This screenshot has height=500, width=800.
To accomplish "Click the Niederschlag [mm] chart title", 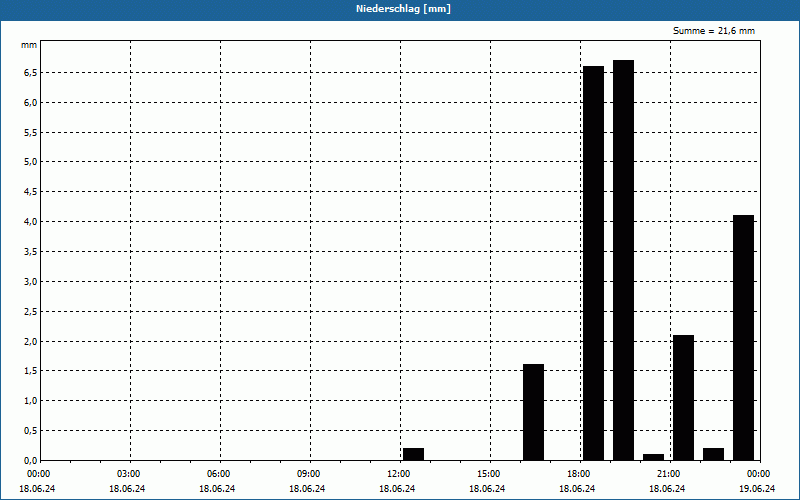I will (399, 9).
